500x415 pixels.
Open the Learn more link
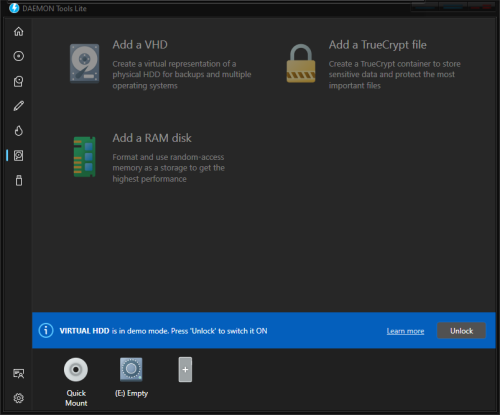pos(405,331)
